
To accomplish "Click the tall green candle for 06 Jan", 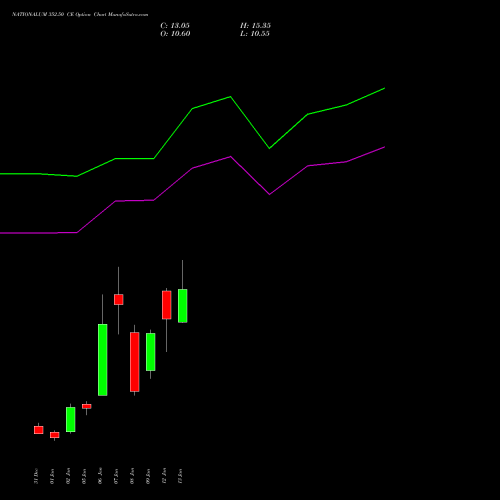I will coord(103,360).
